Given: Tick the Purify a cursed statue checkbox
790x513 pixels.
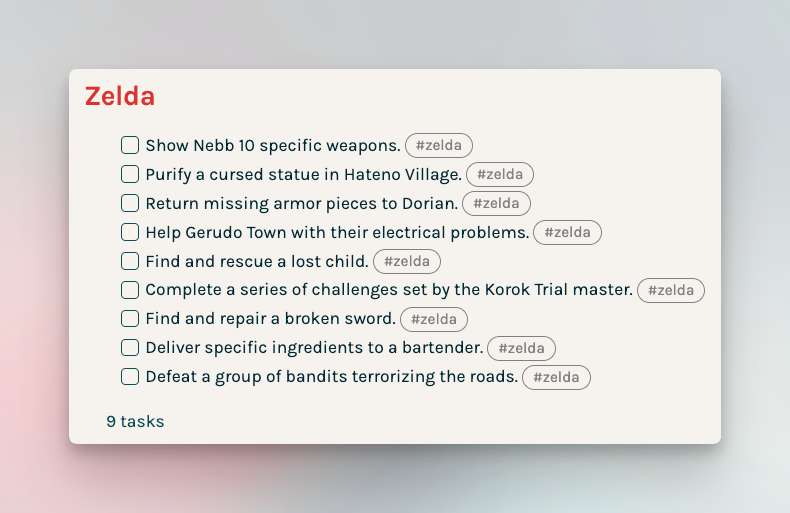Looking at the screenshot, I should [x=130, y=174].
